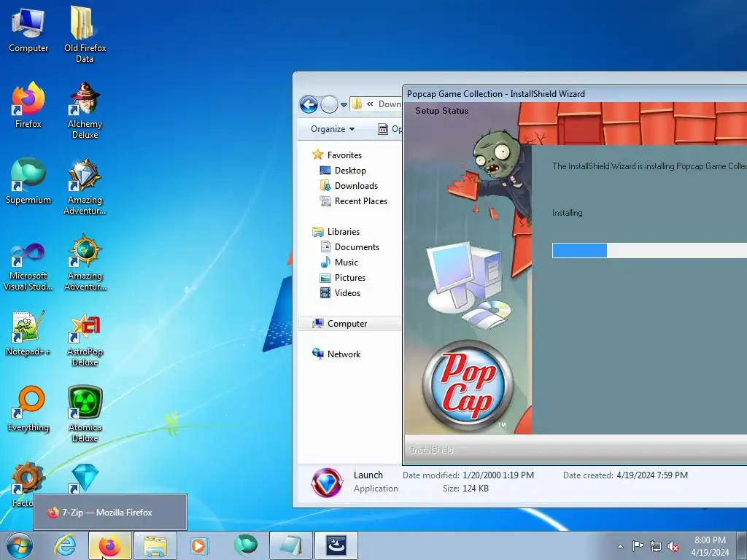Viewport: 747px width, 560px height.
Task: Launch the Firefox desktop shortcut
Action: (28, 105)
